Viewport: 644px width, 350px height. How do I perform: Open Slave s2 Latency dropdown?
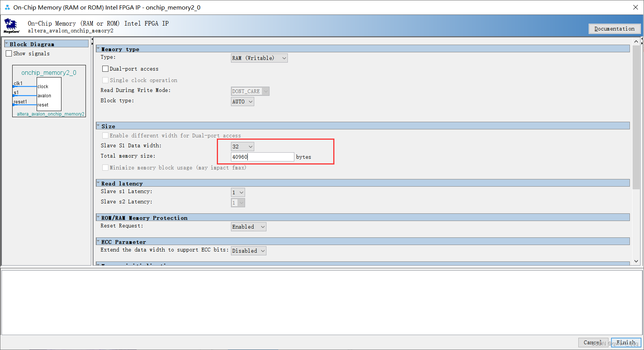pos(238,203)
